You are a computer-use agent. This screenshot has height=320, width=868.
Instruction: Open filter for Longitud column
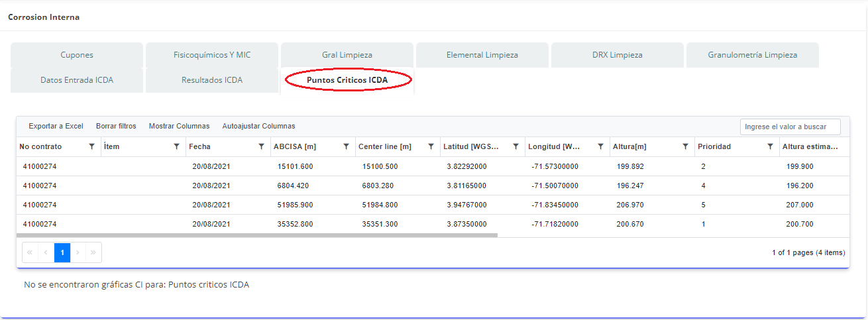click(x=600, y=146)
